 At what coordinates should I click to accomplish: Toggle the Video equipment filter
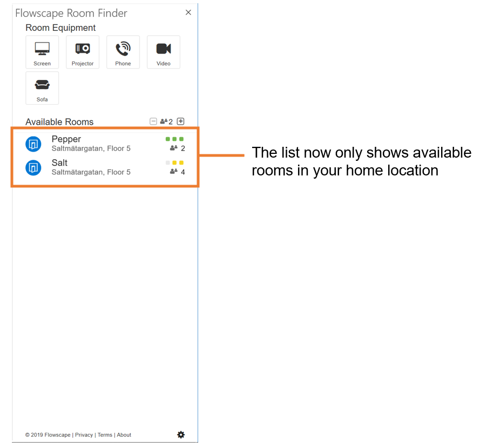point(164,52)
